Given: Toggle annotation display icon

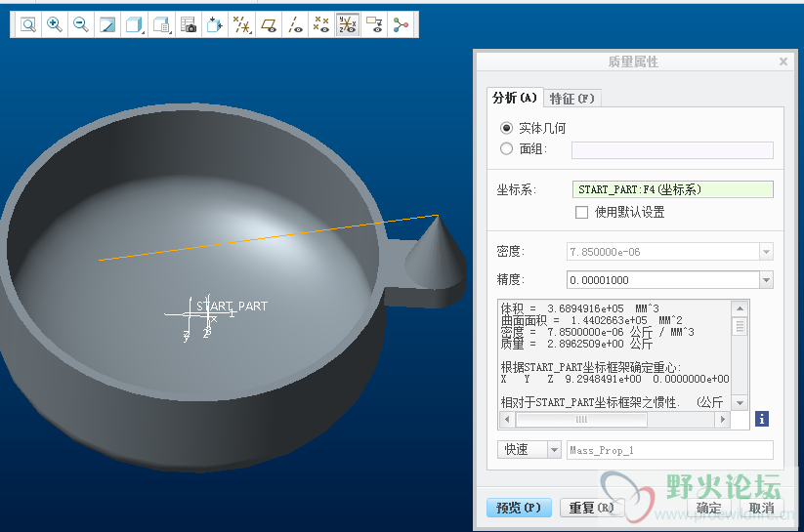Looking at the screenshot, I should (x=374, y=24).
